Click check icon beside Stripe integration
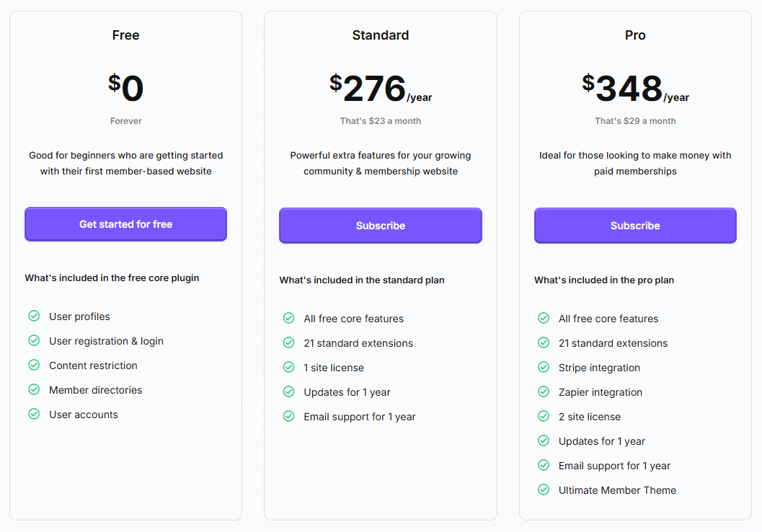 [x=544, y=368]
